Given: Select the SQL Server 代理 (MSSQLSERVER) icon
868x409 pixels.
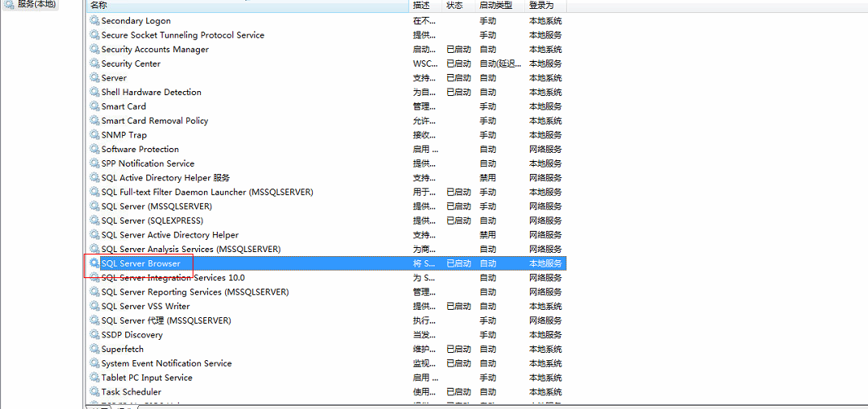Looking at the screenshot, I should point(94,321).
